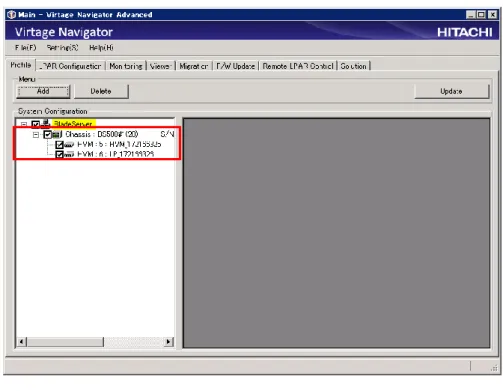Select the HVM 6 tree entry
This screenshot has height=391, width=503.
click(116, 154)
